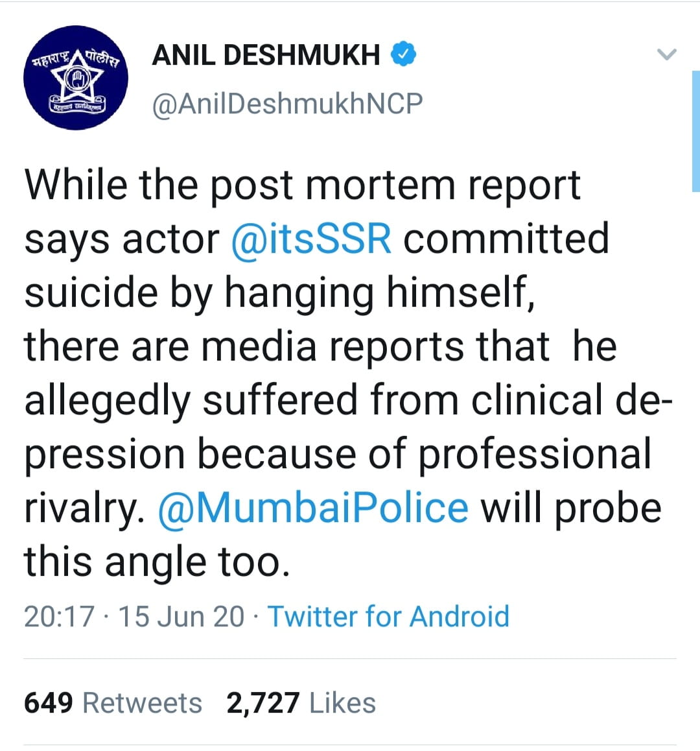Click the tweet line "While the post mortem report"
Screen dimensions: 700x751
pos(302,185)
